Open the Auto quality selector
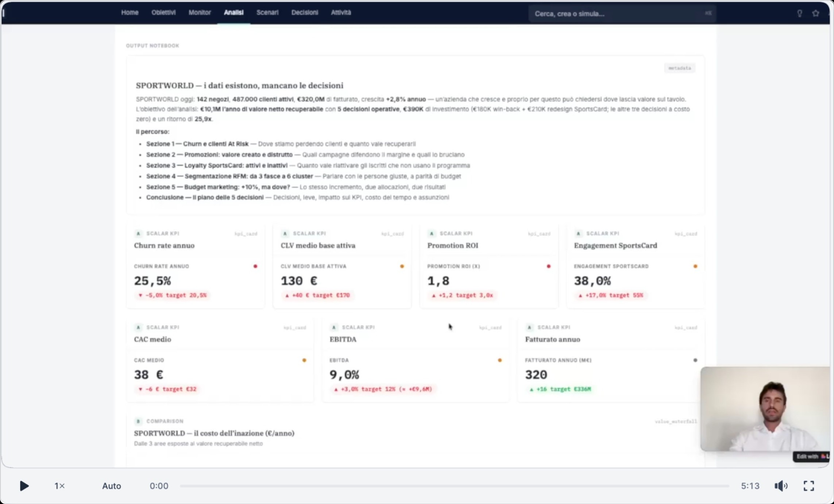The height and width of the screenshot is (504, 834). point(111,486)
